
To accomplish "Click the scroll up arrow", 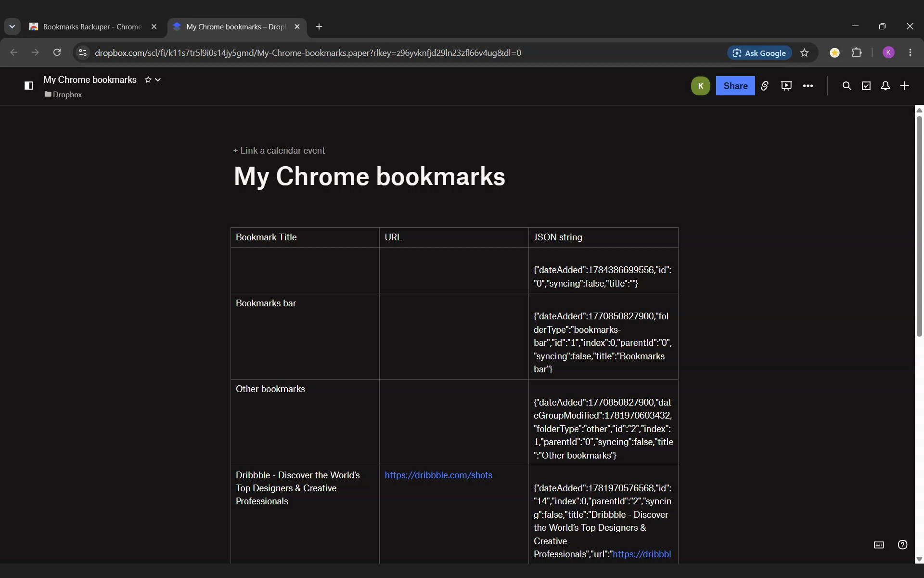I will click(919, 110).
